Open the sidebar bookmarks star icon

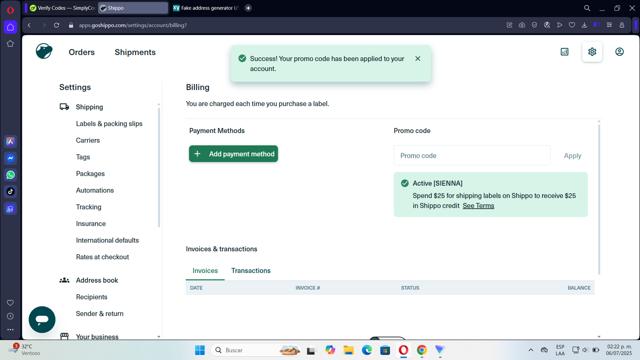click(x=11, y=44)
